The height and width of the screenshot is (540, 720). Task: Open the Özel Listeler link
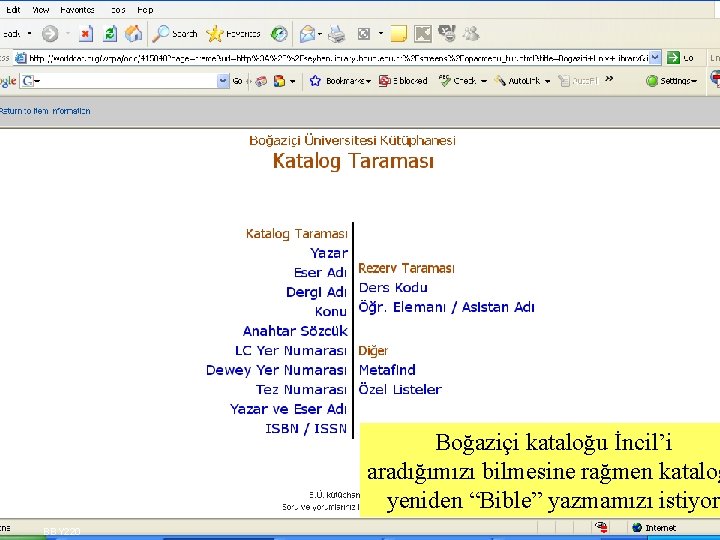click(400, 389)
